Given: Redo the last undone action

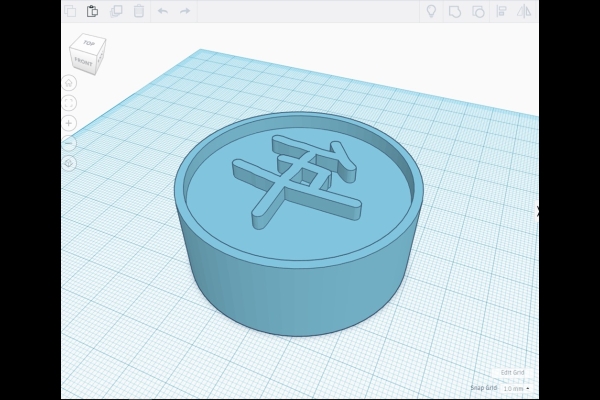Looking at the screenshot, I should pyautogui.click(x=185, y=11).
